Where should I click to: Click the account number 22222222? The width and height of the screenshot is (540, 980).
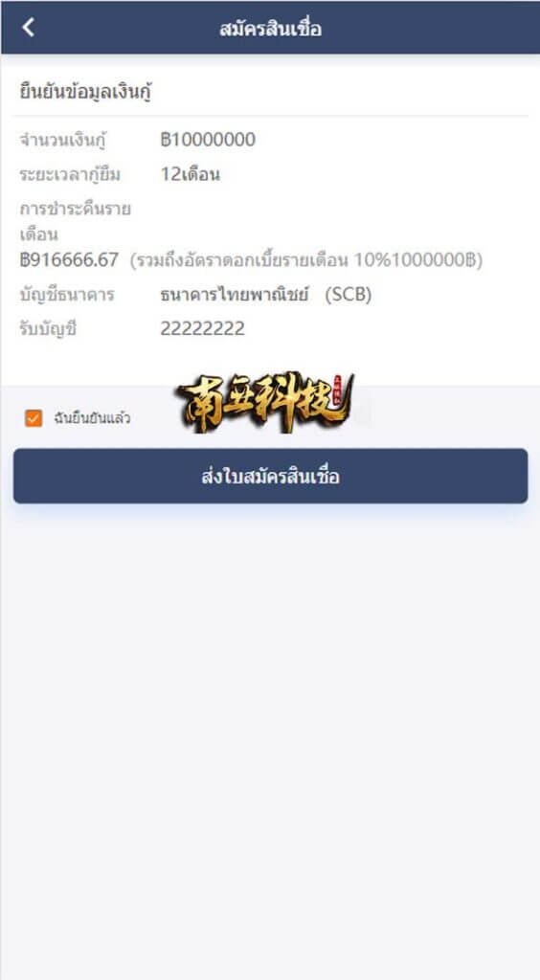(203, 328)
